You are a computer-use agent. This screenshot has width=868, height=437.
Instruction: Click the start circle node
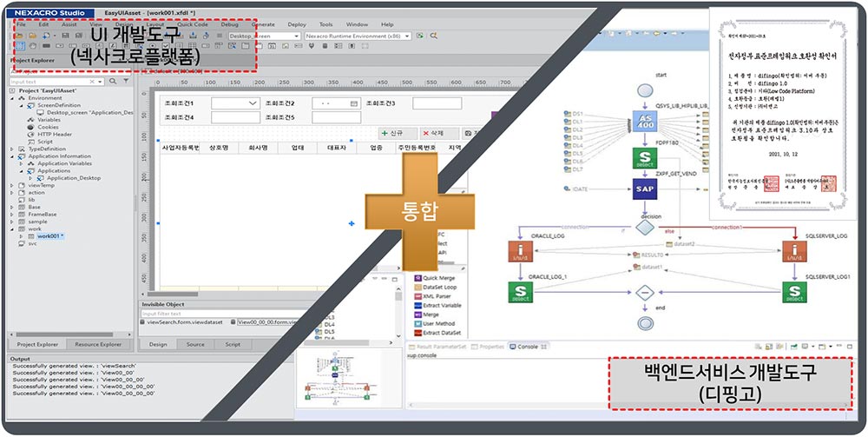point(644,90)
